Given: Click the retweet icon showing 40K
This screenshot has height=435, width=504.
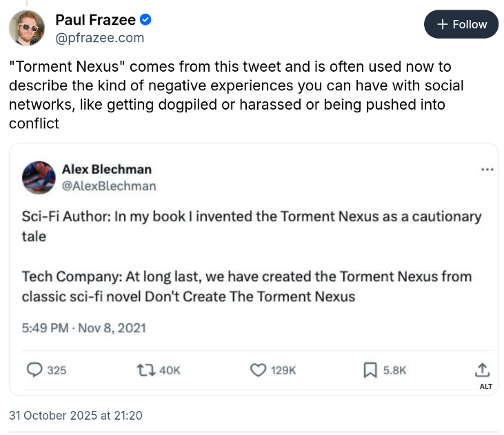Looking at the screenshot, I should pyautogui.click(x=145, y=370).
